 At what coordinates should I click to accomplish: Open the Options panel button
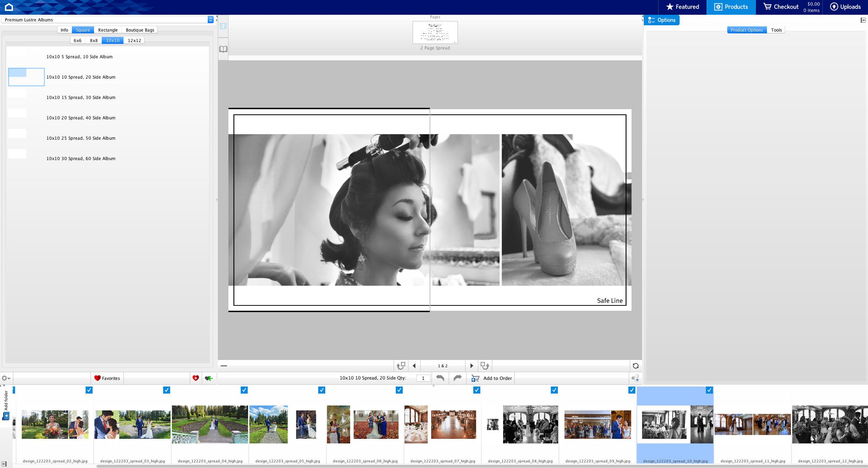pyautogui.click(x=662, y=20)
